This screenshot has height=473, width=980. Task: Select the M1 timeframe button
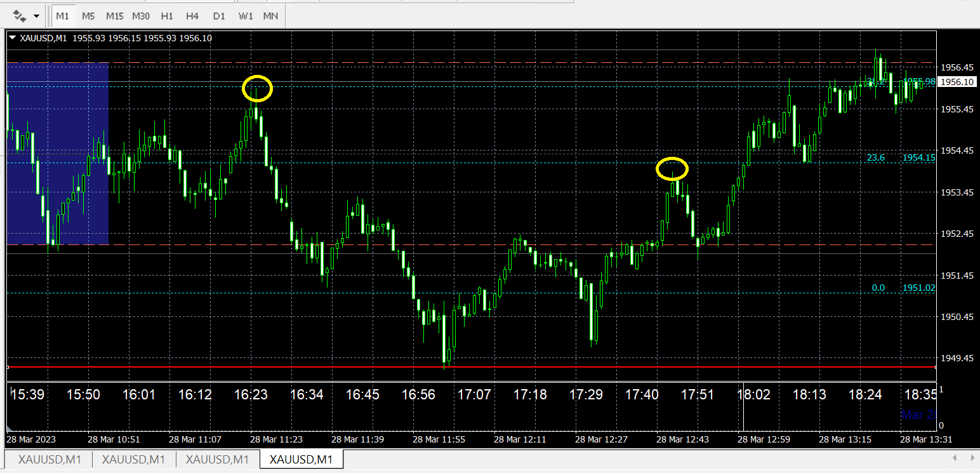(62, 15)
